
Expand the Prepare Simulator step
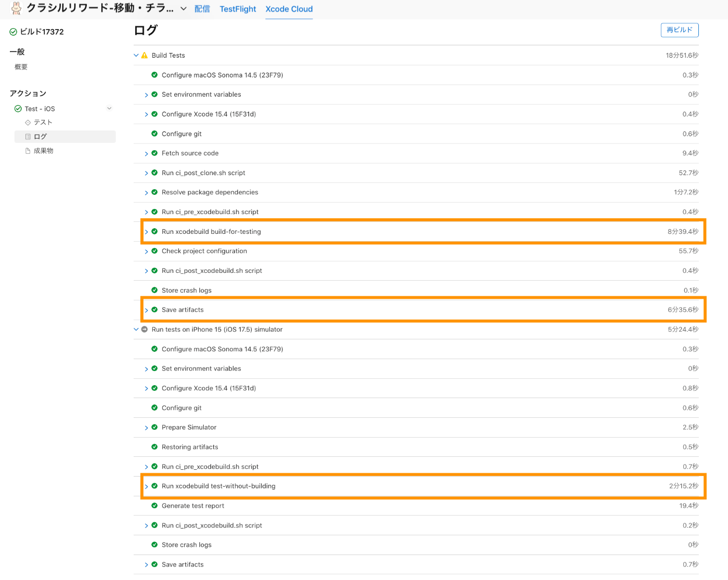click(146, 428)
